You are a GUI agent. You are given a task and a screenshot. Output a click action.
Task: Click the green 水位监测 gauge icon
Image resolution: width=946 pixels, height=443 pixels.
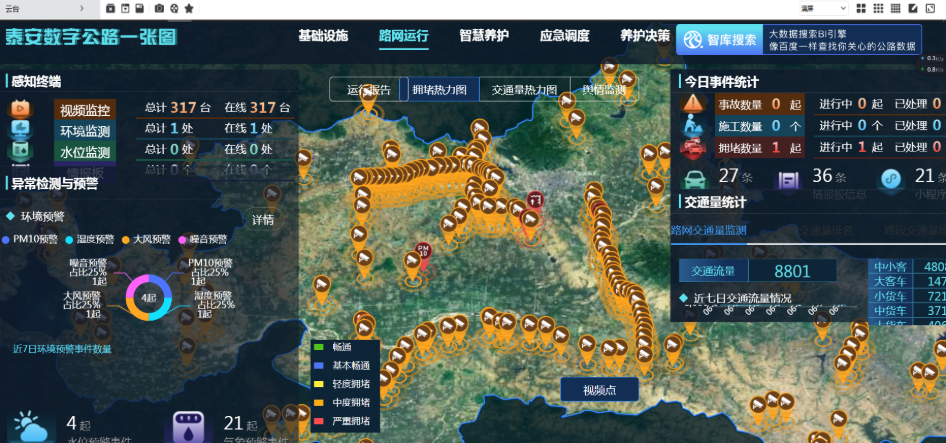(x=20, y=150)
